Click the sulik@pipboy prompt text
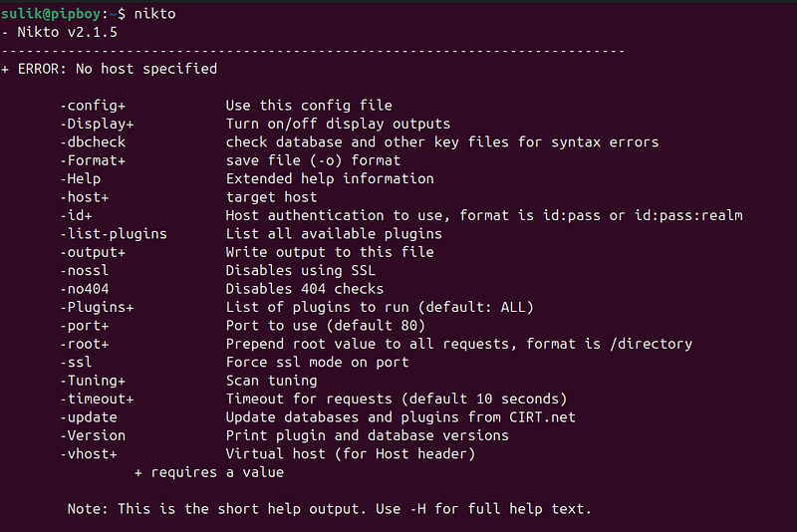The height and width of the screenshot is (532, 797). coord(51,14)
